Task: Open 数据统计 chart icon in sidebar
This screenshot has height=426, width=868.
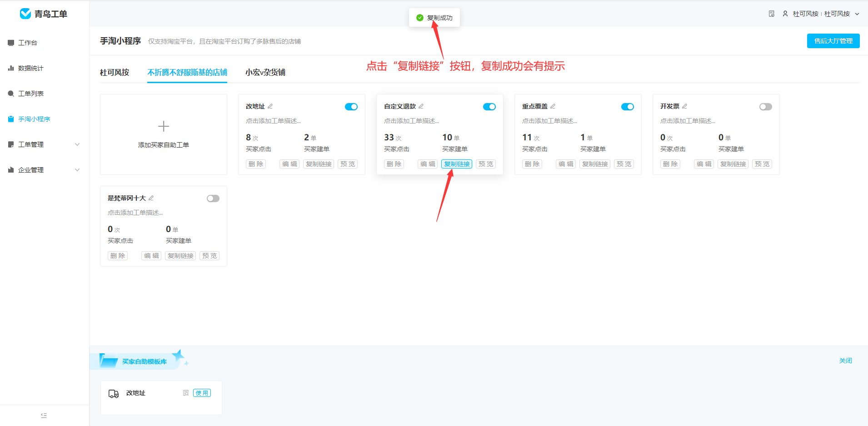Action: (x=11, y=68)
